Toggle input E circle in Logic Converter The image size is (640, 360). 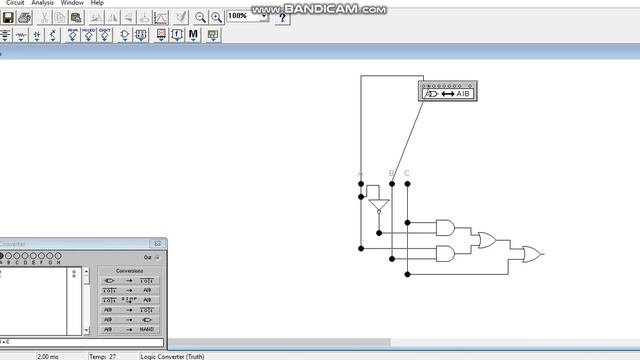pos(33,256)
